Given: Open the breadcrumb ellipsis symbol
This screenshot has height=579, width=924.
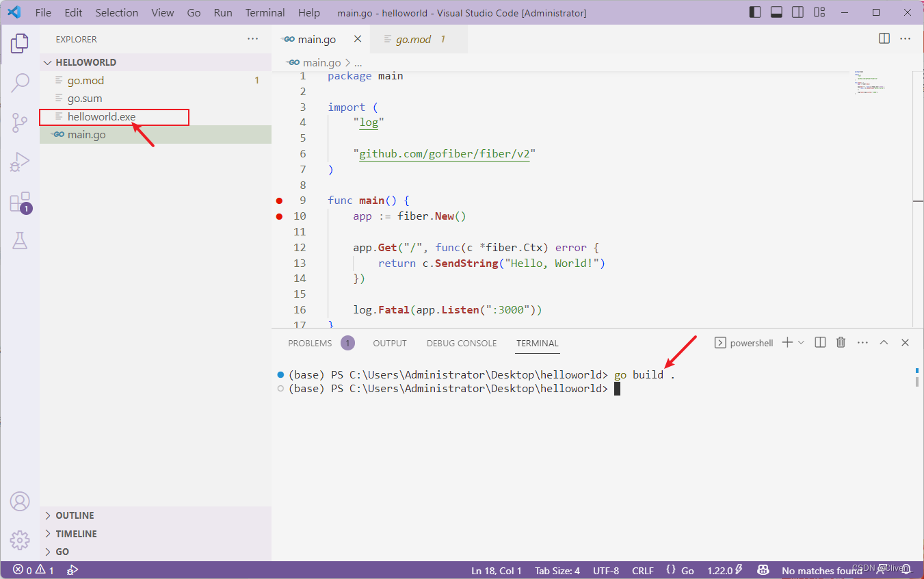Looking at the screenshot, I should point(358,62).
